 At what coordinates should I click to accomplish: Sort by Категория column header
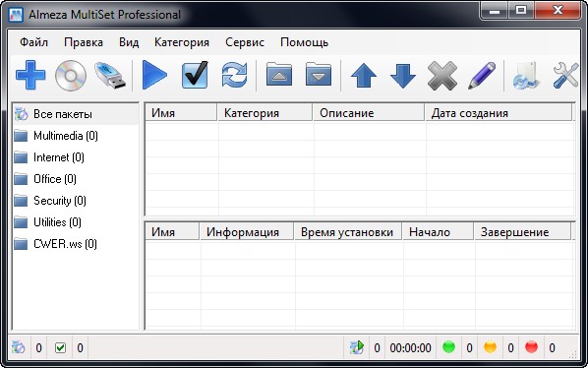pos(265,113)
